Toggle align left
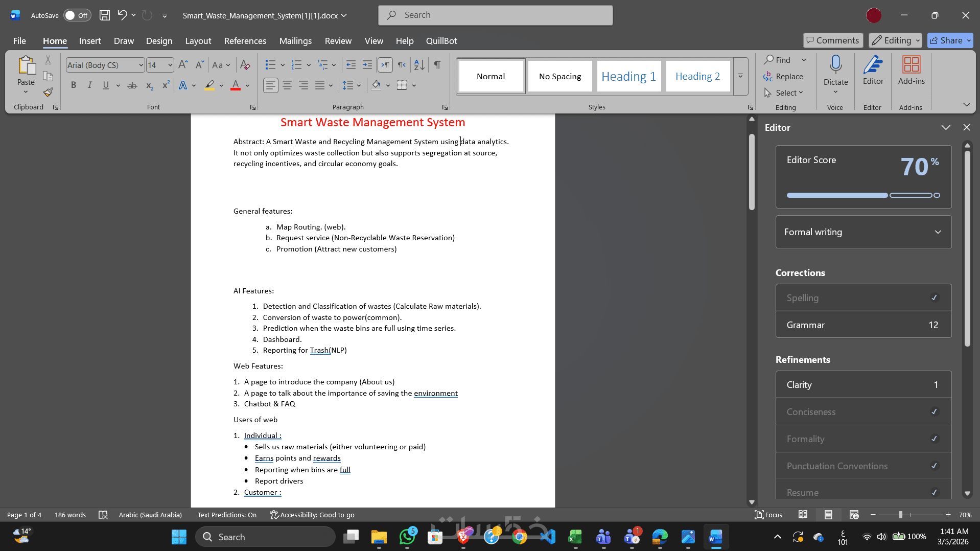Screen dimensions: 980x551 (271, 85)
